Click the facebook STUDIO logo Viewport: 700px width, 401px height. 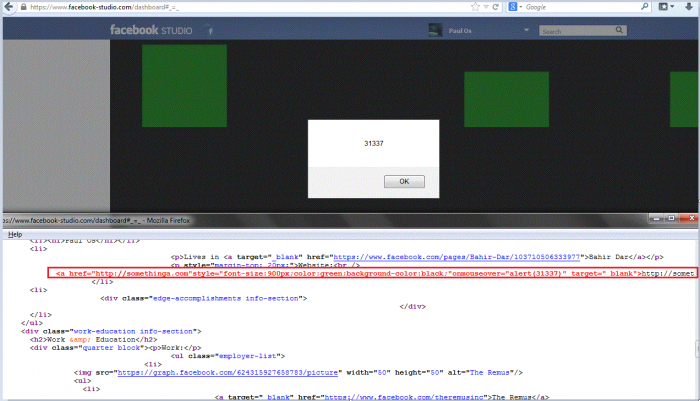pos(151,30)
